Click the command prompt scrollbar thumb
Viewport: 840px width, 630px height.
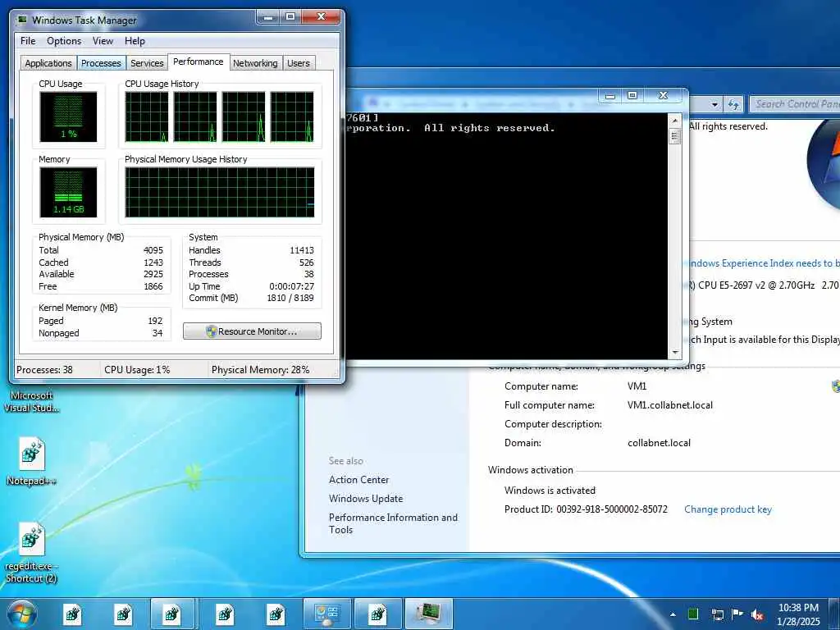(675, 137)
